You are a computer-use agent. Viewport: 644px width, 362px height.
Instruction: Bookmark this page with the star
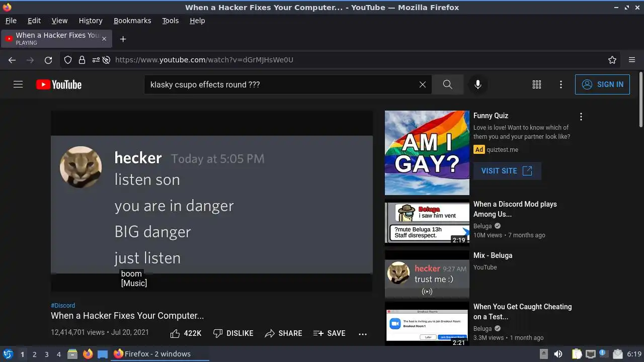click(x=612, y=60)
